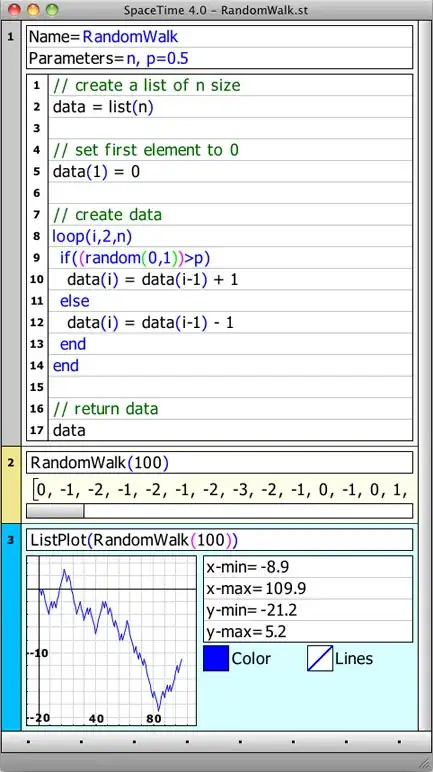Click the random walk plot graph
Viewport: 433px width, 772px height.
coord(111,641)
